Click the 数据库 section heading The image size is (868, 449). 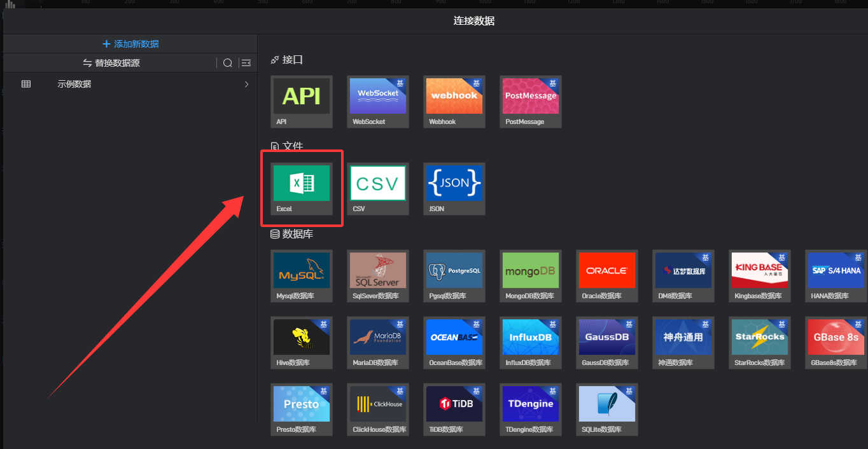pyautogui.click(x=292, y=234)
